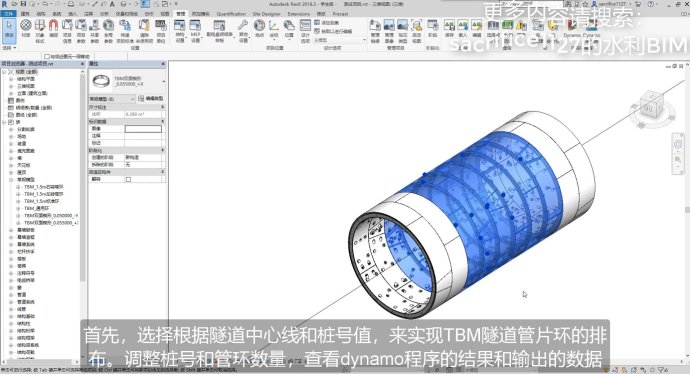Viewport: 690px width, 374px height.
Task: Collapse the Views (all) tree node
Action: [x=4, y=72]
